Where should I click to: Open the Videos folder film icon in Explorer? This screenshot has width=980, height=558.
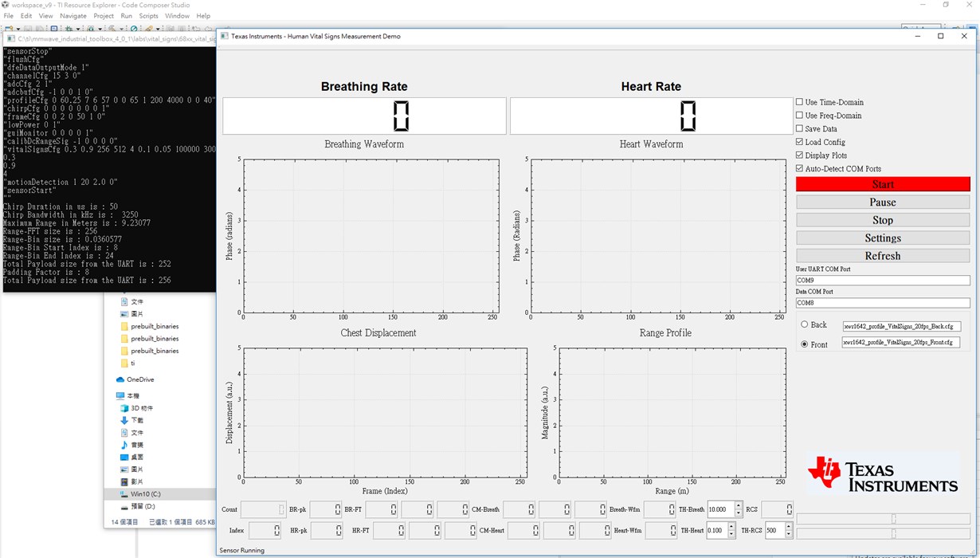pyautogui.click(x=123, y=481)
